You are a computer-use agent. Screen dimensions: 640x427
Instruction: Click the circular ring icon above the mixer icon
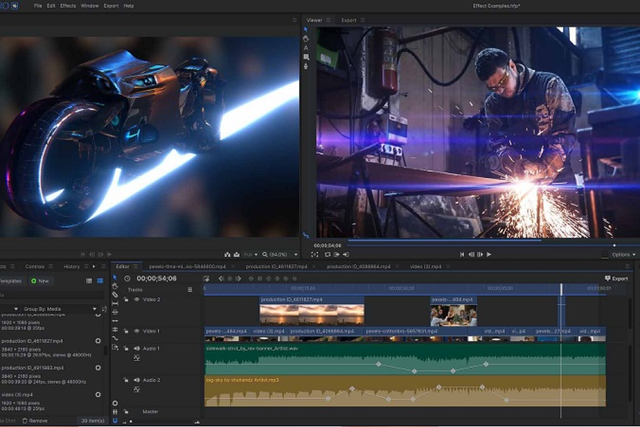[115, 403]
